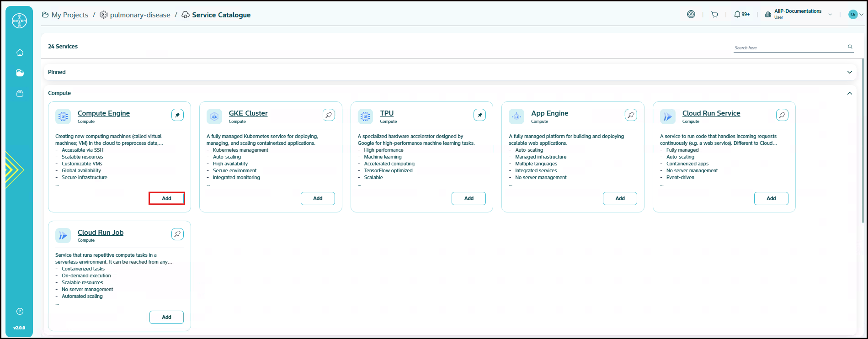The width and height of the screenshot is (868, 339).
Task: Unpin the Compute Engine service
Action: [177, 115]
